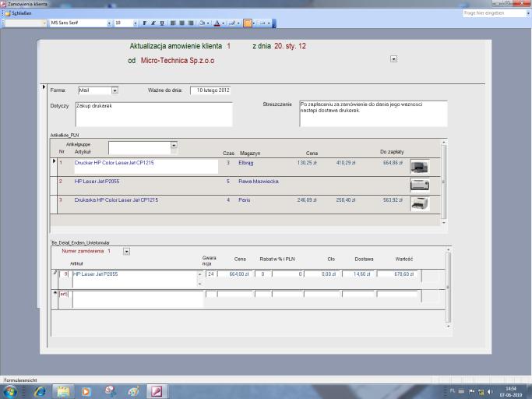Click the Paris warehouse cell
This screenshot has width=532, height=399.
[x=244, y=200]
